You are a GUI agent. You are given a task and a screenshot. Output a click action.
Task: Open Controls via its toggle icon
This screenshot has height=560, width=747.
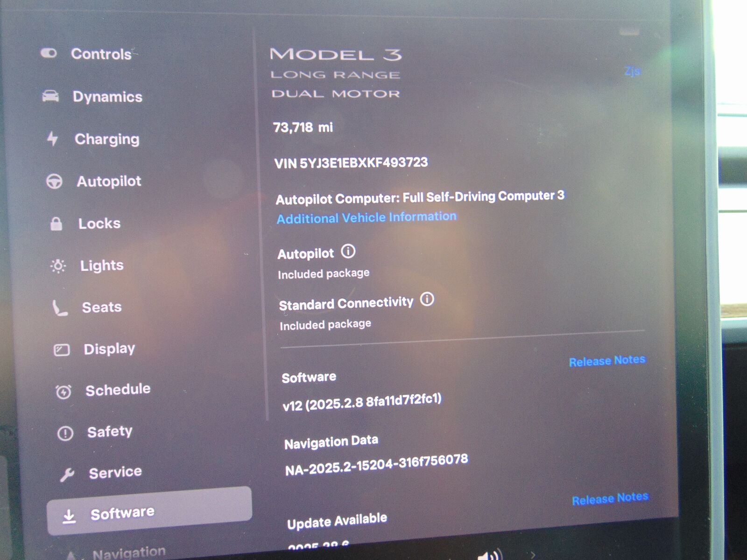pos(49,53)
